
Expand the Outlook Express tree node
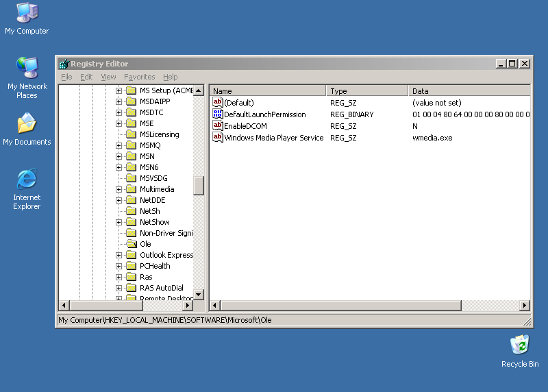[x=119, y=255]
